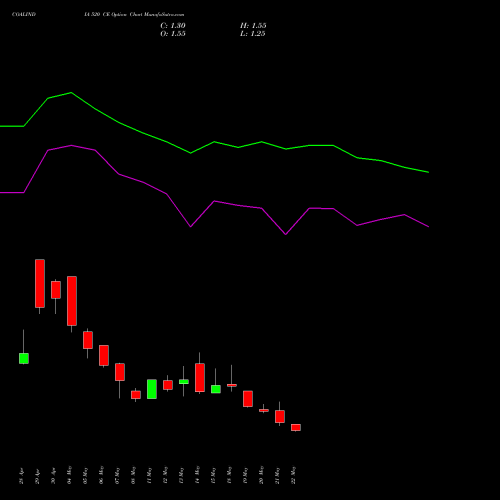This screenshot has height=500, width=500.
Task: Click the tall red candle above 29 Apr
Action: pos(40,283)
